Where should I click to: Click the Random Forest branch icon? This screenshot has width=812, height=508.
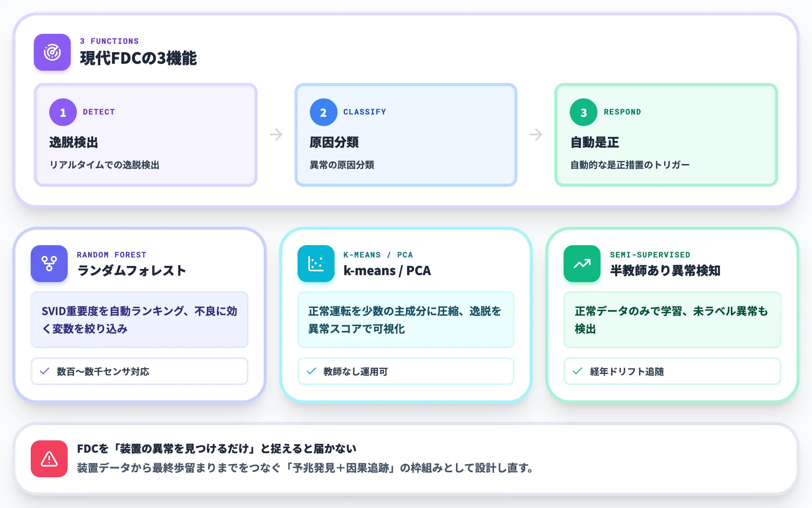point(49,264)
